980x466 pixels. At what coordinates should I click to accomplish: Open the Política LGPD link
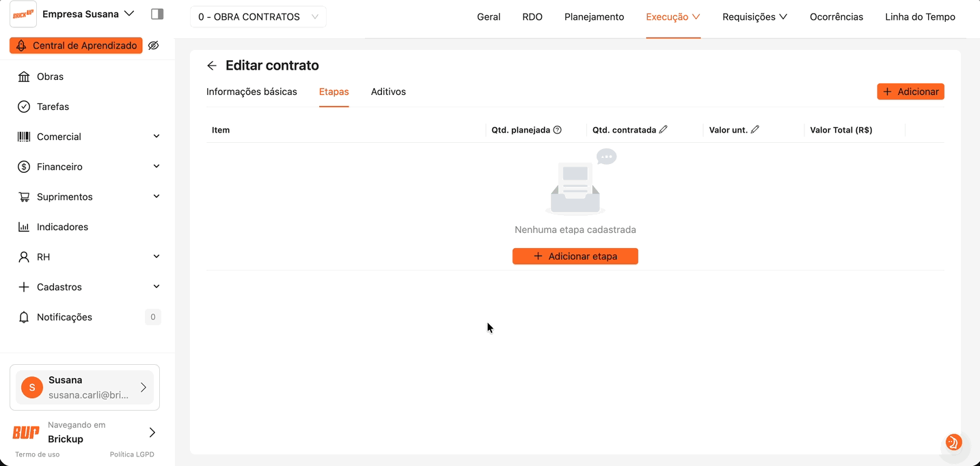pos(132,454)
